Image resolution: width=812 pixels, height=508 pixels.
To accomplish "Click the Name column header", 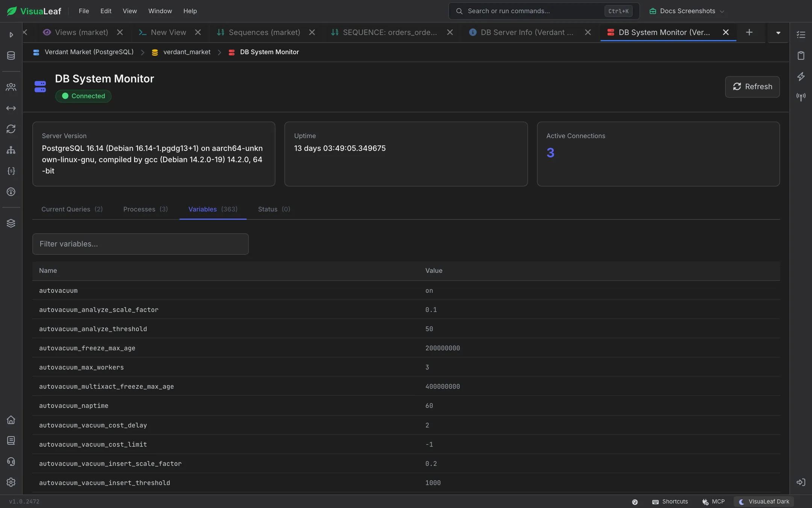I will [48, 271].
